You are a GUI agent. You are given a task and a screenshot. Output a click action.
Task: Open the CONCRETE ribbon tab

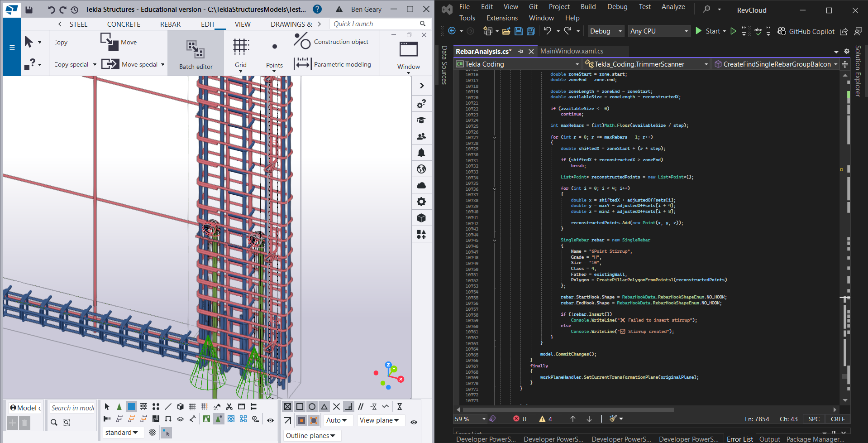click(x=124, y=24)
